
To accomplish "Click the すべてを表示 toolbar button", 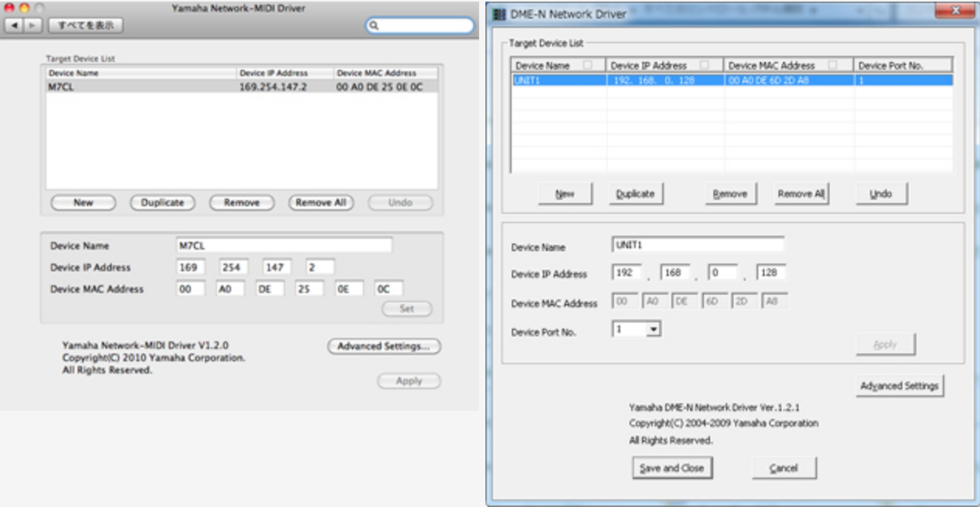I will (x=85, y=26).
